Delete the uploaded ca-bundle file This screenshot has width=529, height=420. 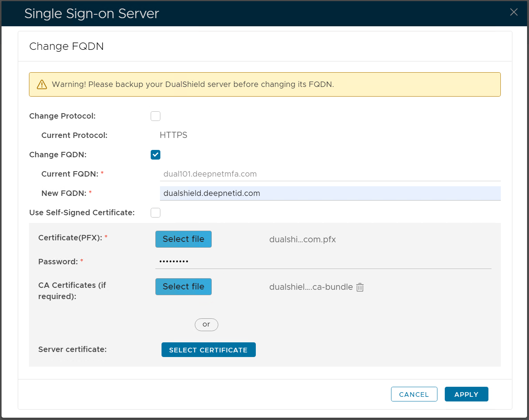click(360, 287)
